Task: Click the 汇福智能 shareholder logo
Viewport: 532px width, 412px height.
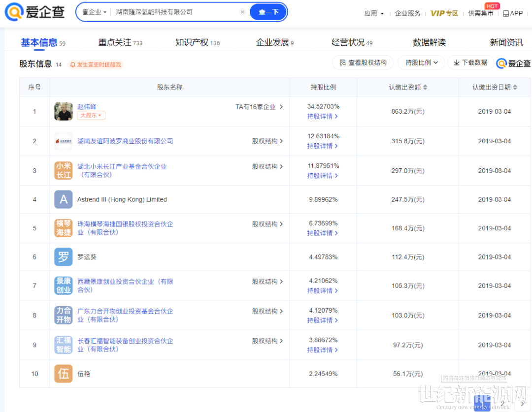Action: click(x=64, y=345)
